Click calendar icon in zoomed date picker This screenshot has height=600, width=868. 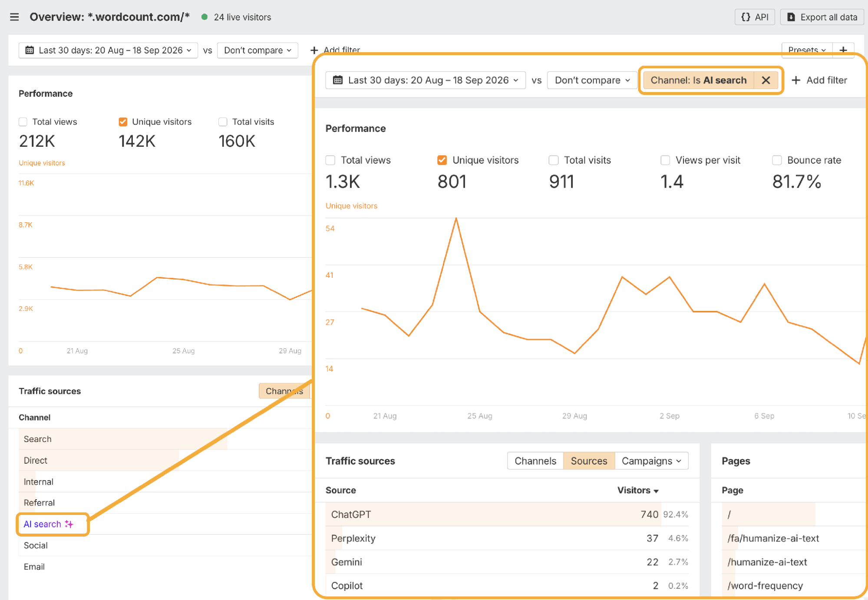338,80
